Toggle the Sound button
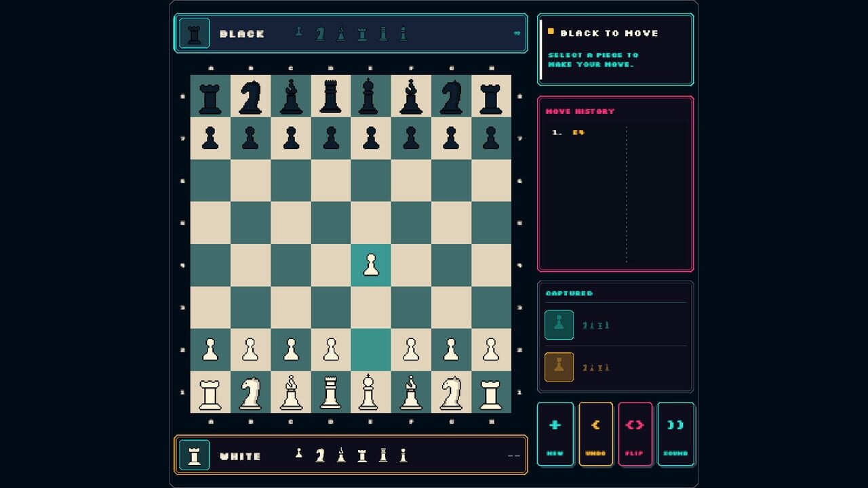This screenshot has width=868, height=488. pos(675,434)
